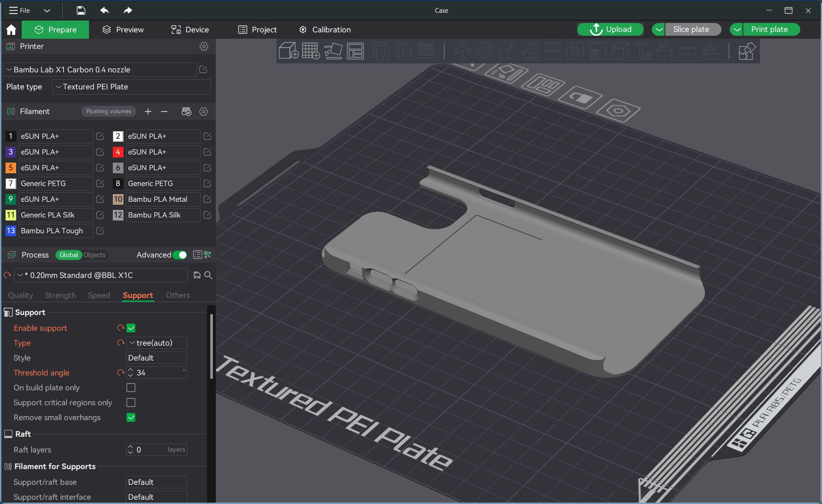Open the Assembly view icon in toolbar
The width and height of the screenshot is (822, 504).
[747, 51]
